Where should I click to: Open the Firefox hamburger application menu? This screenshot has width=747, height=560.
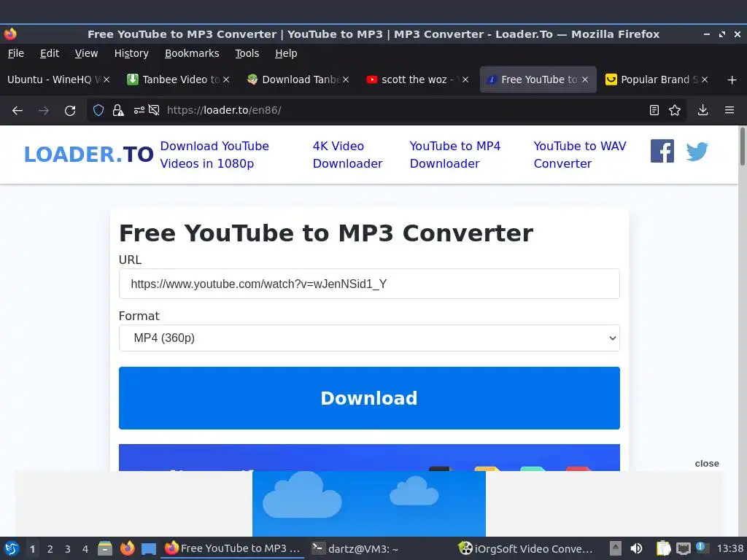(x=729, y=111)
